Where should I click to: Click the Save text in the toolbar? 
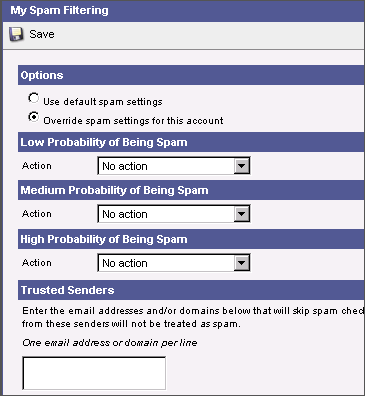(42, 34)
